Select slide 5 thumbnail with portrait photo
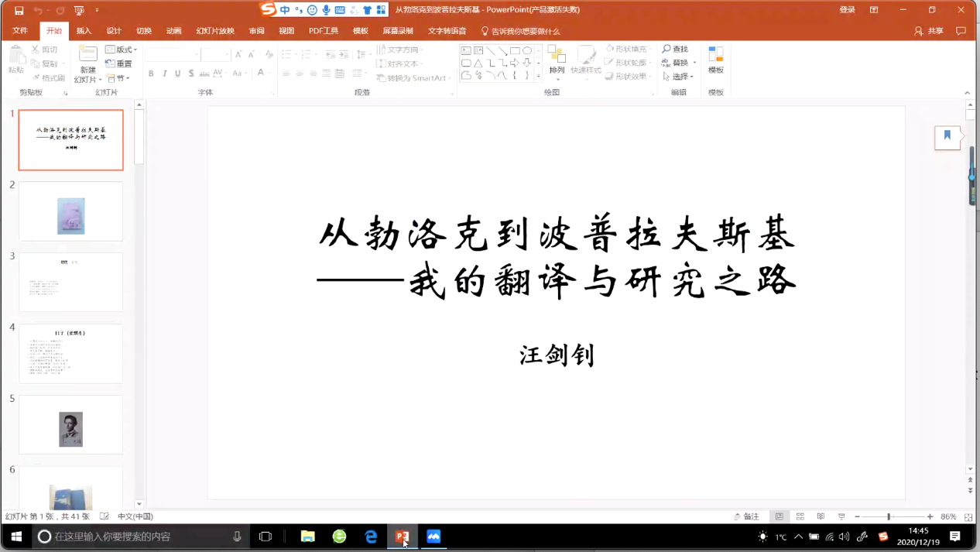Image resolution: width=980 pixels, height=552 pixels. (70, 425)
